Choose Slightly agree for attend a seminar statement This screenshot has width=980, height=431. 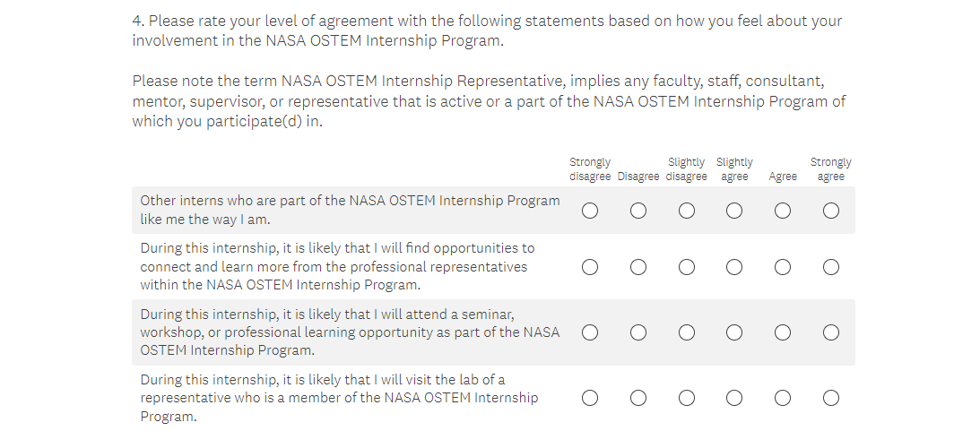point(734,332)
